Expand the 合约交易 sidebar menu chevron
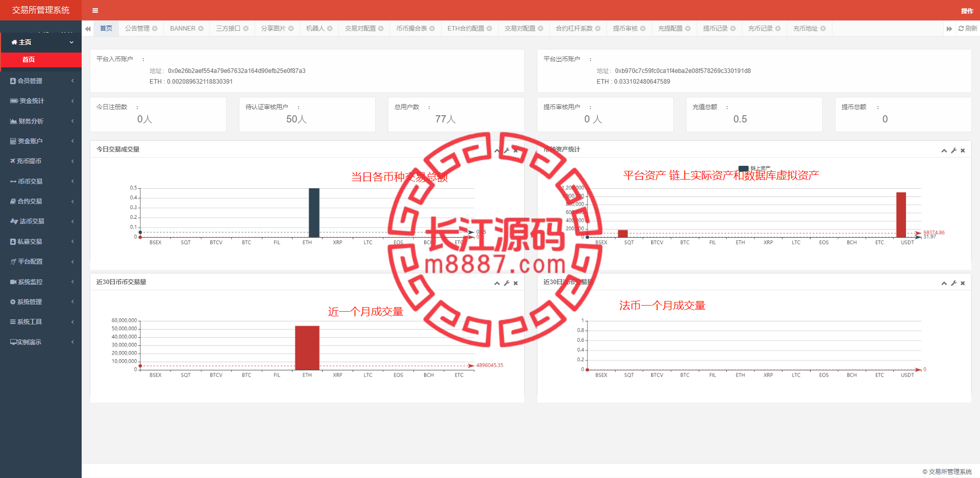 point(72,202)
